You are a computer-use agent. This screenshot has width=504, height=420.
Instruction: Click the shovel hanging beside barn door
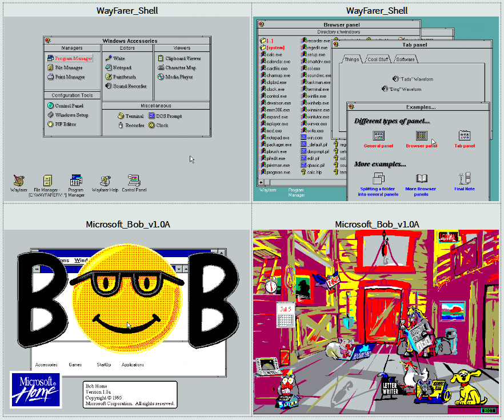pyautogui.click(x=349, y=310)
